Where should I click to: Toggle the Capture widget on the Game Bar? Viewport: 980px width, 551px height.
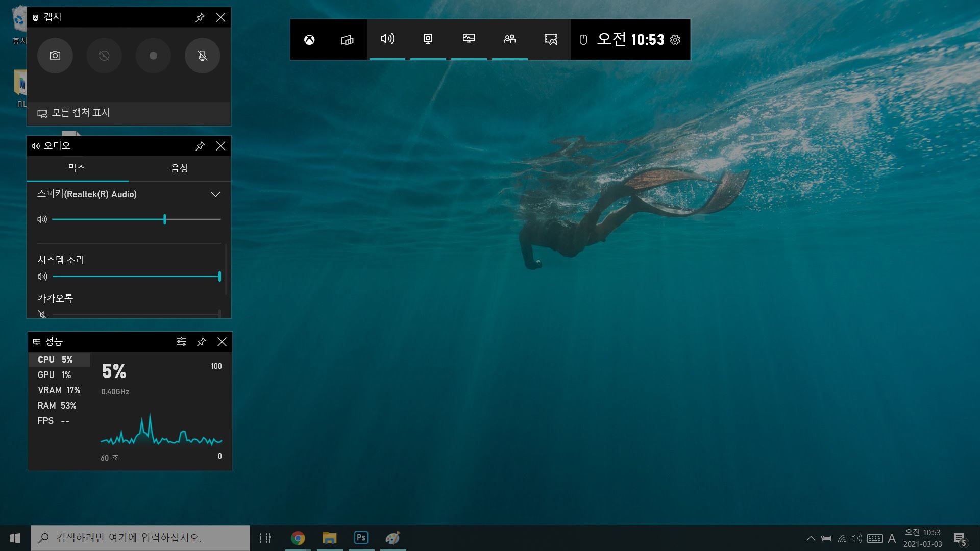point(428,39)
